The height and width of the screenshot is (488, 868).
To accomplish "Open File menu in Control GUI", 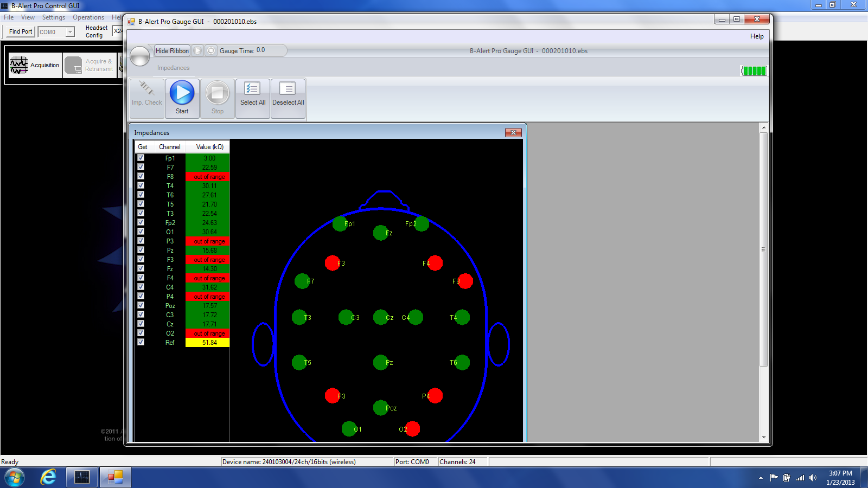I will (9, 17).
